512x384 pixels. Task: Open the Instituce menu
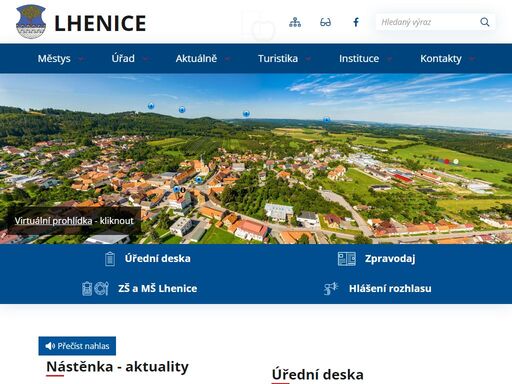[359, 59]
